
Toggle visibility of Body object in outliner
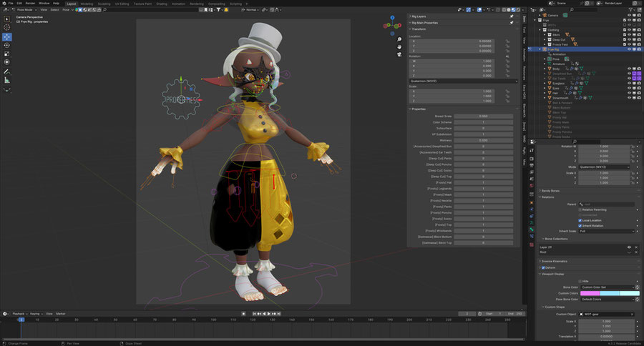coord(630,69)
